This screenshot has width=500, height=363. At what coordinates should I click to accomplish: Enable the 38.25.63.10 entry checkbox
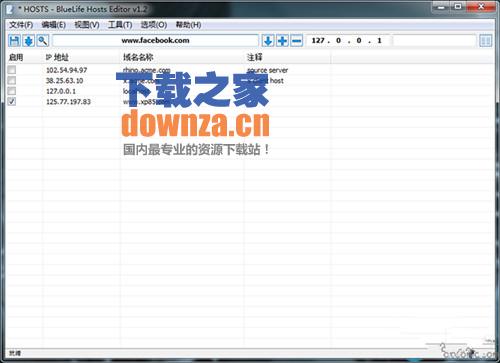pyautogui.click(x=12, y=80)
